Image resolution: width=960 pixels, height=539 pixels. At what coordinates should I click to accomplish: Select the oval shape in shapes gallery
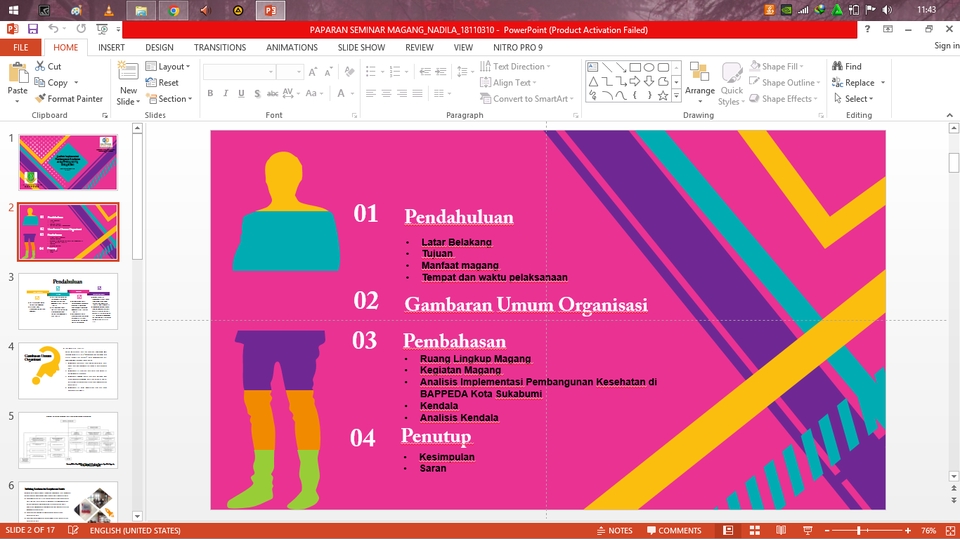649,67
